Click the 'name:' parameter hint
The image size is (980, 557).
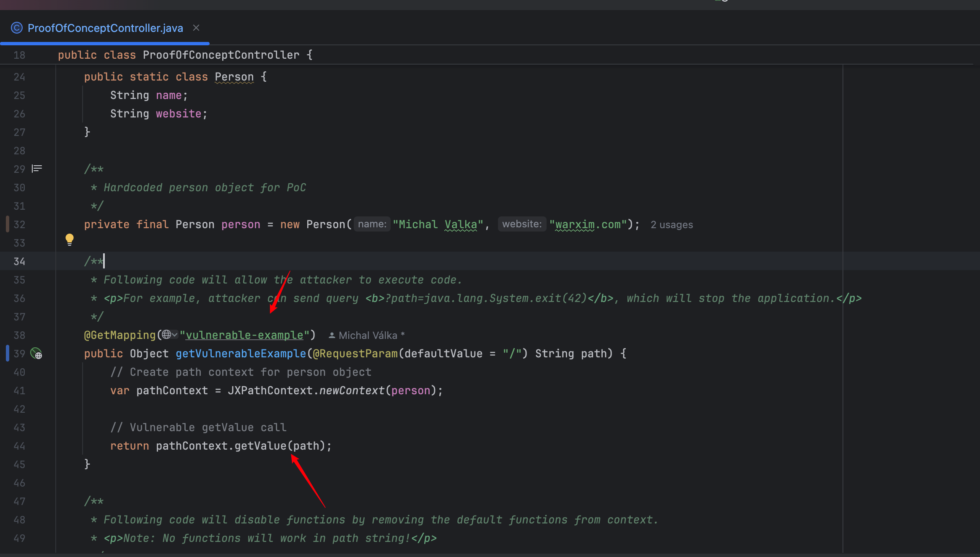coord(372,224)
